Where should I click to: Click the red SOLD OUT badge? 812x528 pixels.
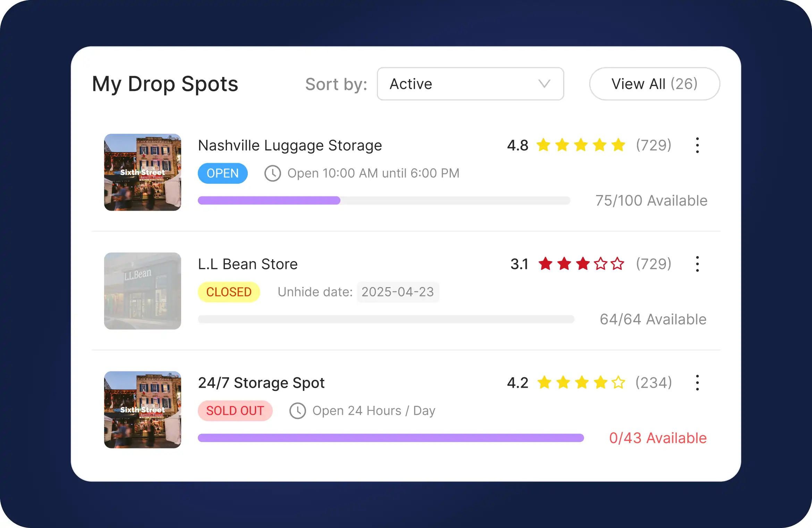coord(235,411)
